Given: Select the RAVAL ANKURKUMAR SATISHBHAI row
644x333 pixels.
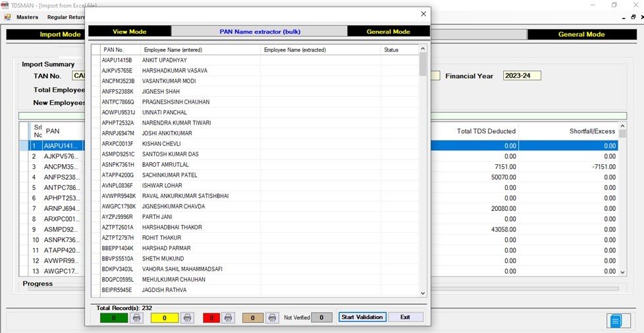Looking at the screenshot, I should (255, 196).
